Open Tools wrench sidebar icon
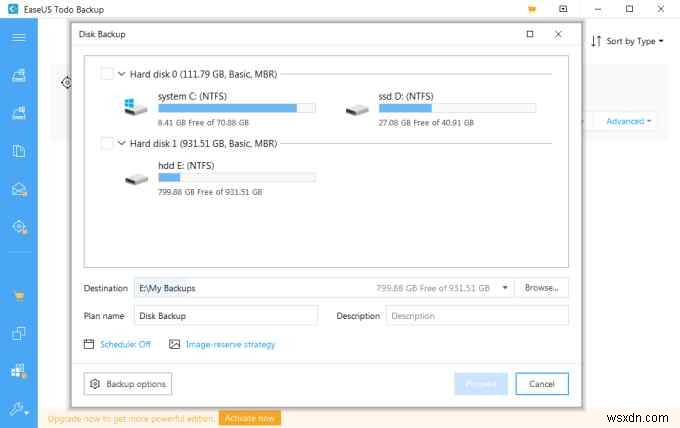 point(19,409)
